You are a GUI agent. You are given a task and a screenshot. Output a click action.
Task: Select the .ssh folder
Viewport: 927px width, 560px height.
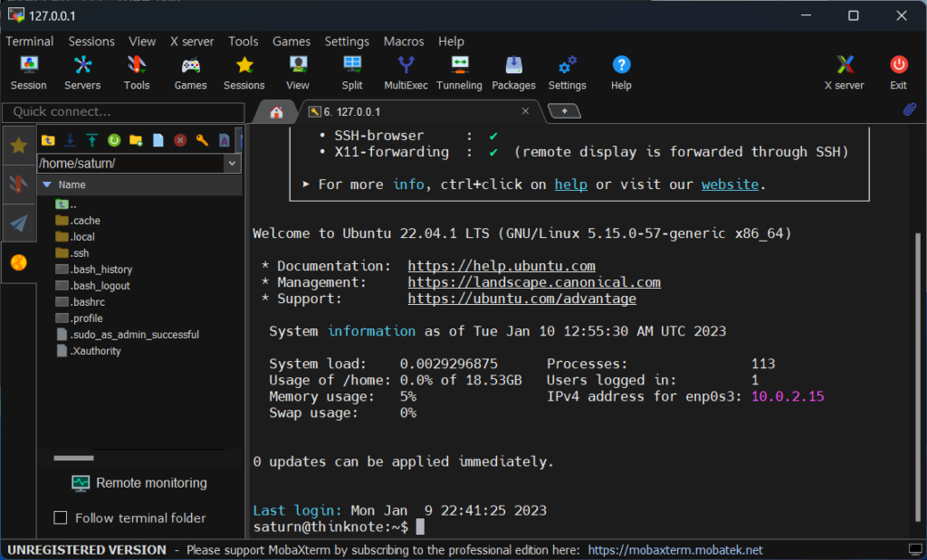[x=72, y=252]
